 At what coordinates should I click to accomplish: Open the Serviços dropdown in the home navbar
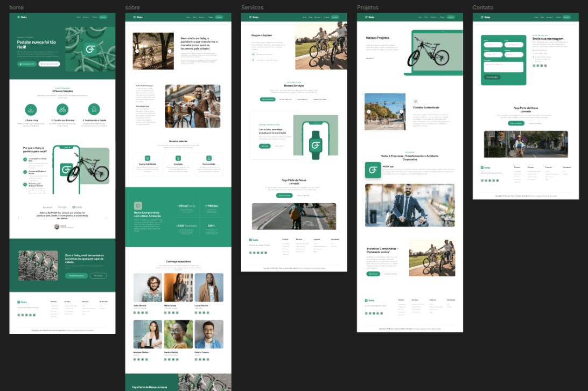click(86, 17)
